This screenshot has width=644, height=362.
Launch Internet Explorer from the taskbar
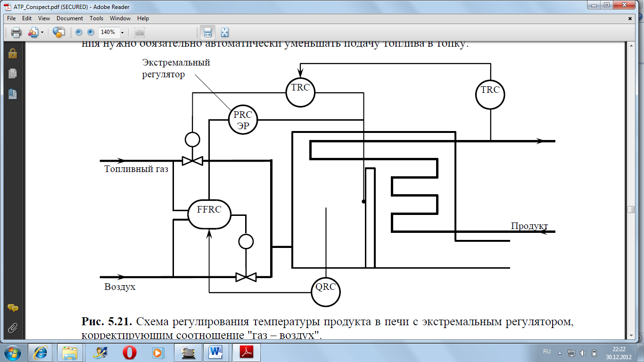pyautogui.click(x=40, y=352)
